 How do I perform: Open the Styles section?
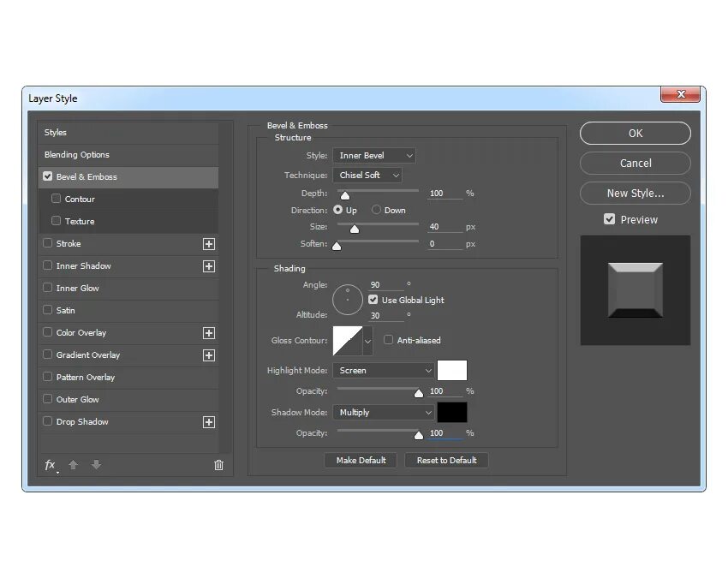click(128, 133)
